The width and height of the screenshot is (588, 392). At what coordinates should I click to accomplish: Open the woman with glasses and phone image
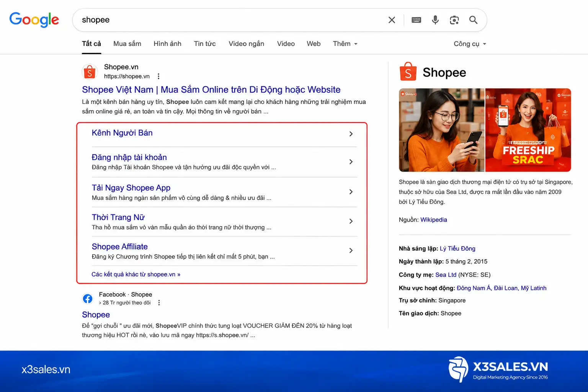[x=442, y=130]
